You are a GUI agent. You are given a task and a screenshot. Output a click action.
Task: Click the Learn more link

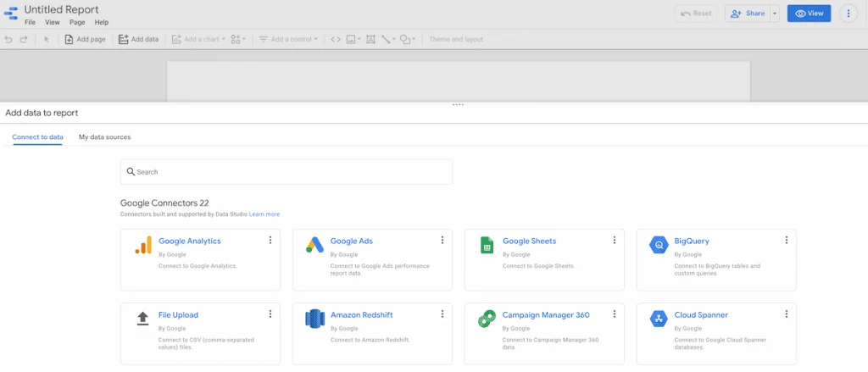264,214
